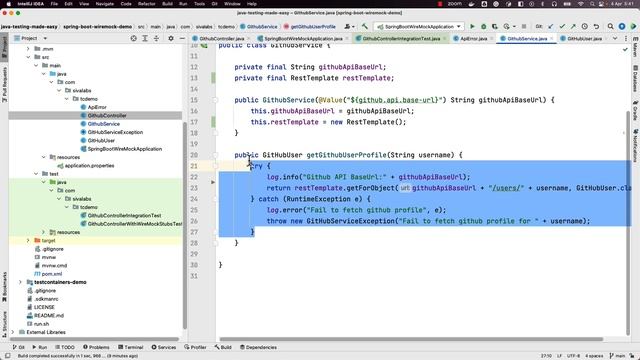Image resolution: width=640 pixels, height=360 pixels.
Task: Open the Services tool window
Action: pos(164,347)
